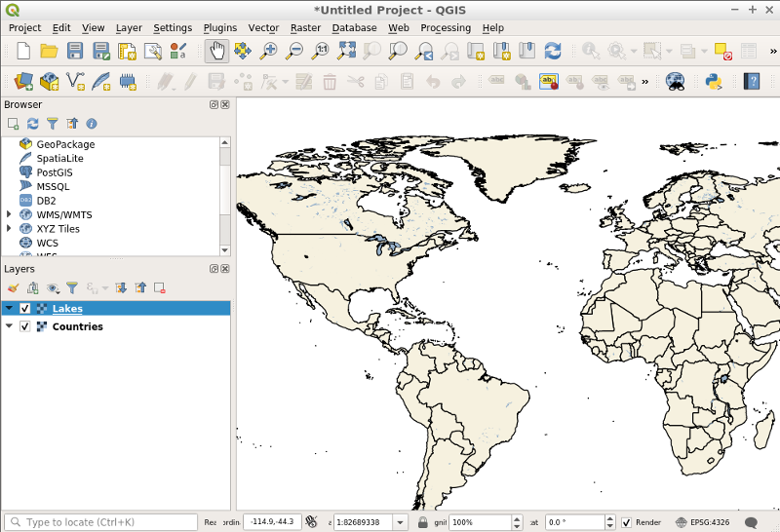Screen dimensions: 780x532
Task: Create new SpatiaLite layer feather icon
Action: tap(101, 81)
